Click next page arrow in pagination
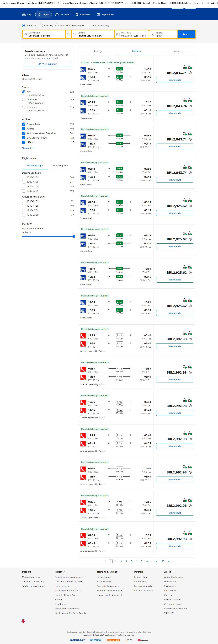Image resolution: width=218 pixels, height=644 pixels. [x=169, y=561]
